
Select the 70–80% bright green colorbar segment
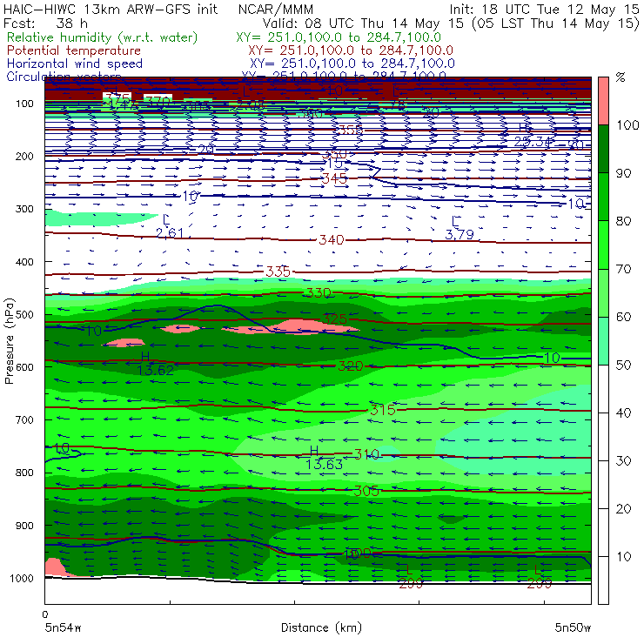[x=603, y=245]
